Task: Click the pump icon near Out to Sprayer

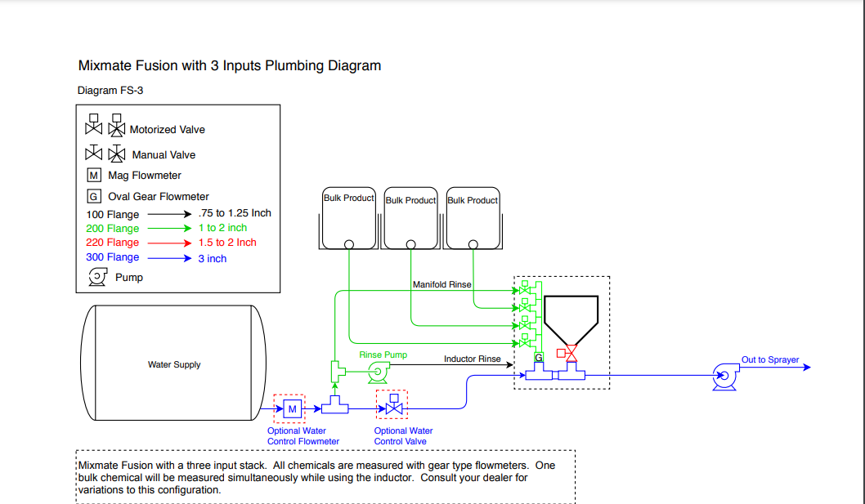Action: click(x=723, y=377)
